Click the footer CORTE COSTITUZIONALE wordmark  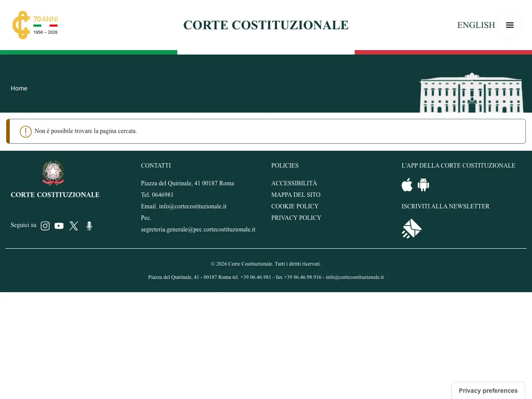click(x=55, y=195)
